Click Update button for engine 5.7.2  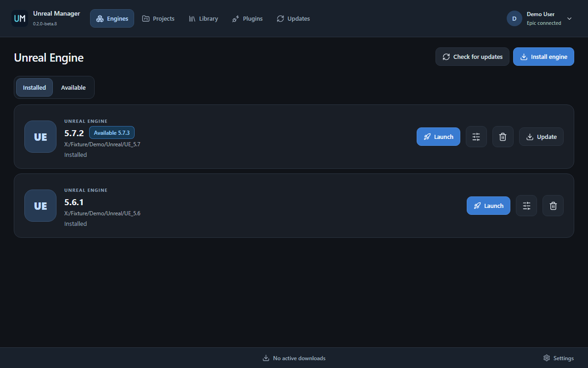pyautogui.click(x=541, y=137)
